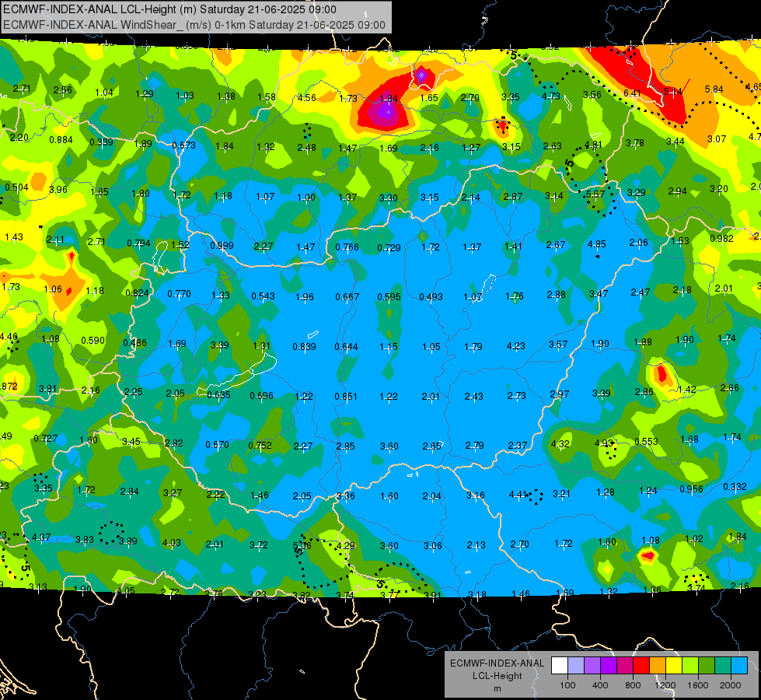Click the wind shear value '0.595'
The height and width of the screenshot is (700, 761).
click(389, 296)
